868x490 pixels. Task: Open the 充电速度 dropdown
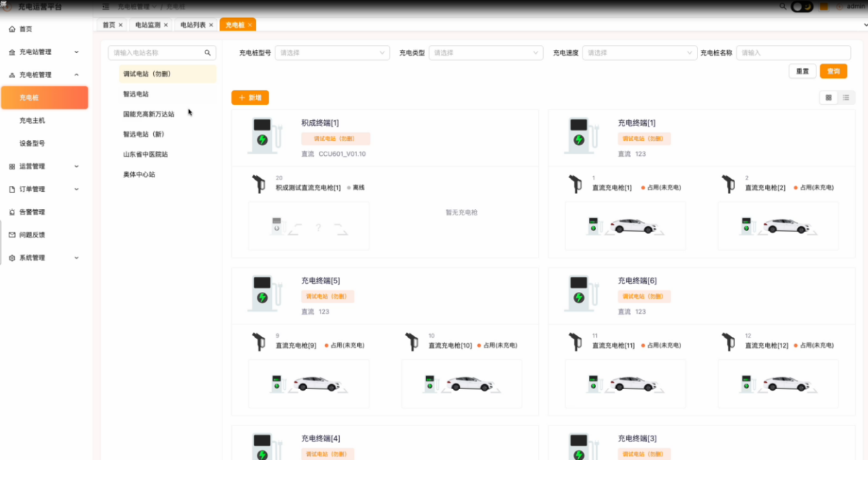[639, 53]
